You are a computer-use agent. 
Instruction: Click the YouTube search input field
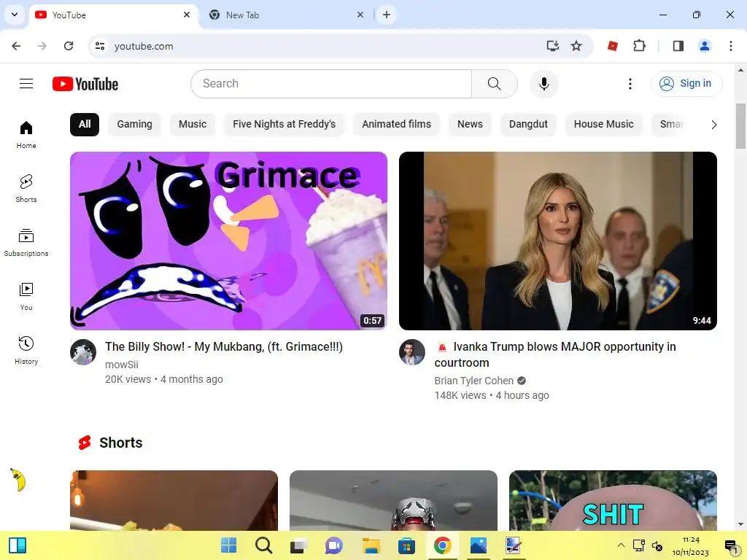(332, 84)
